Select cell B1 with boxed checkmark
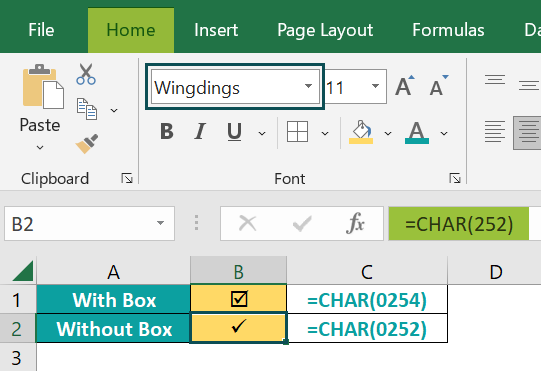The height and width of the screenshot is (371, 541). tap(238, 299)
